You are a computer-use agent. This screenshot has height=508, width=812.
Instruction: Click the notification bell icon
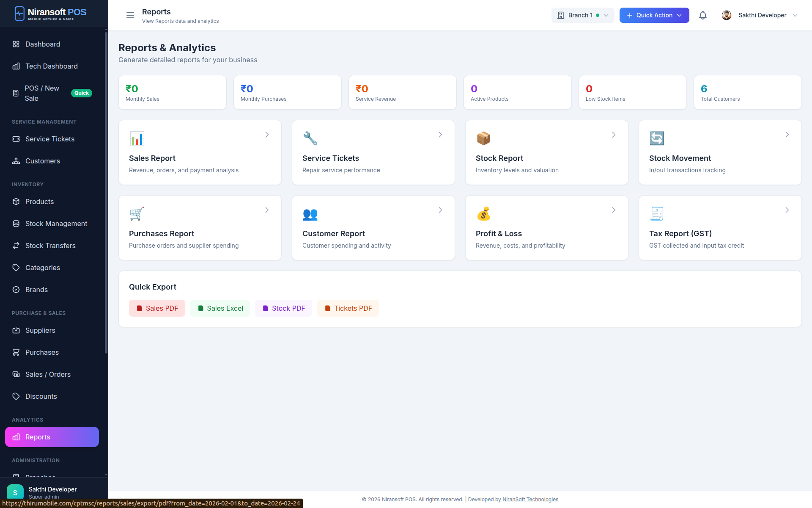[x=703, y=15]
